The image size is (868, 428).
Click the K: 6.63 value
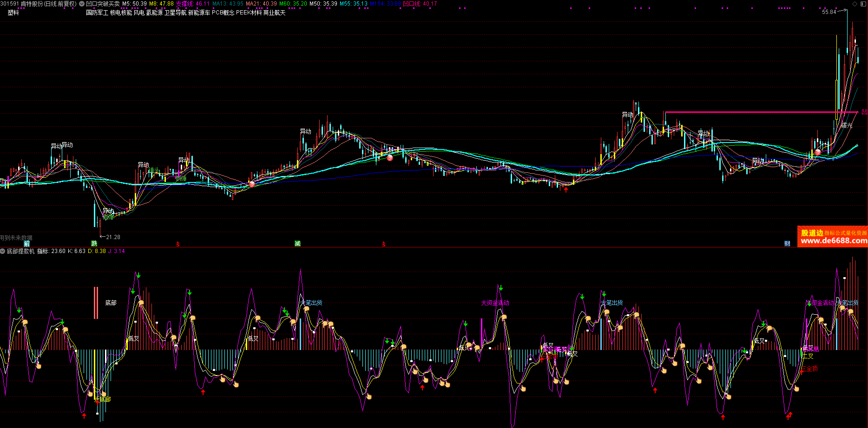77,251
